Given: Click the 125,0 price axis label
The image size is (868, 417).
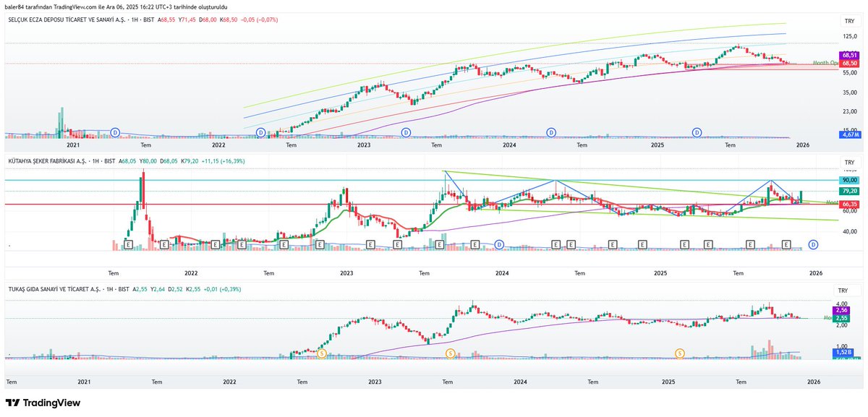Looking at the screenshot, I should click(849, 35).
